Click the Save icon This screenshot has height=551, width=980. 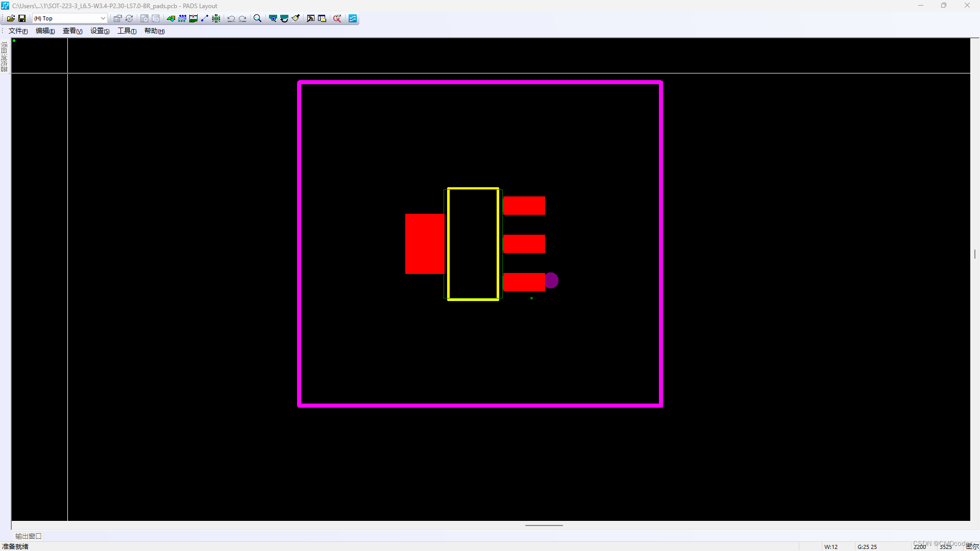click(x=22, y=18)
